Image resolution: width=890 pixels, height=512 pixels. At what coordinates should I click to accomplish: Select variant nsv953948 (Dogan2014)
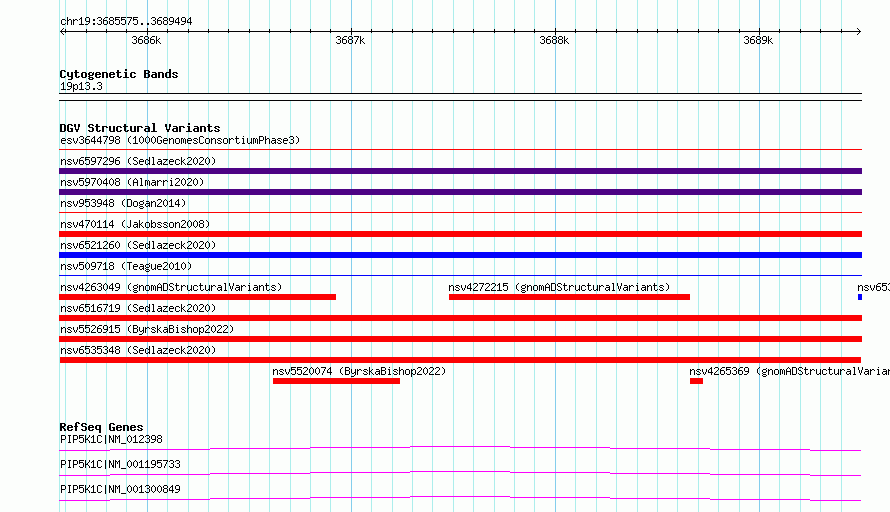pos(123,203)
